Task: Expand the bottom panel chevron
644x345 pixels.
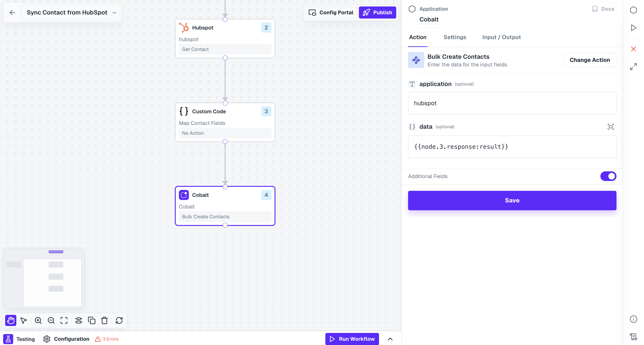Action: [x=390, y=339]
